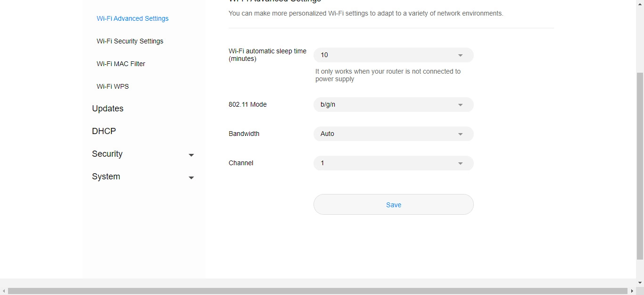Open the Channel dropdown
The image size is (644, 295).
pos(393,163)
